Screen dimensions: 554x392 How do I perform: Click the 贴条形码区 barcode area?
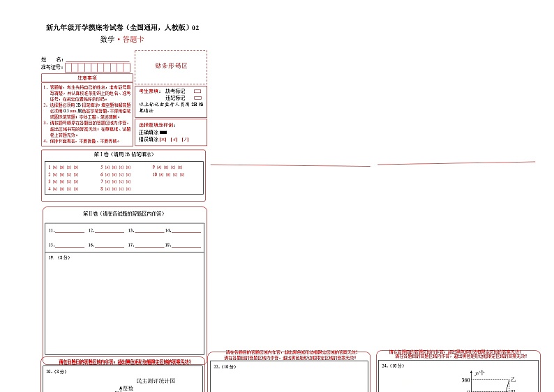coord(171,67)
